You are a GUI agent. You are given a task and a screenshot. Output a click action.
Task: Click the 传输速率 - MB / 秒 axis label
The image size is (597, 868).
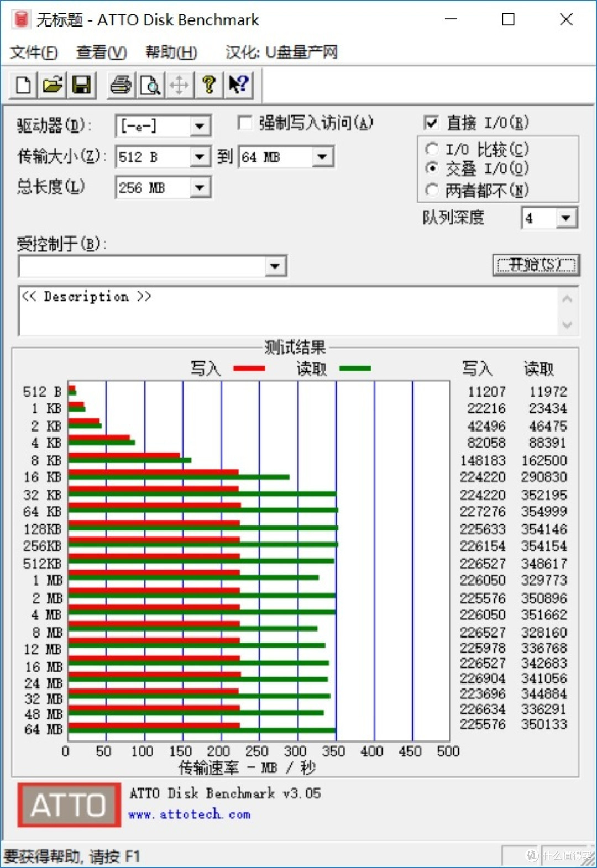[x=247, y=767]
